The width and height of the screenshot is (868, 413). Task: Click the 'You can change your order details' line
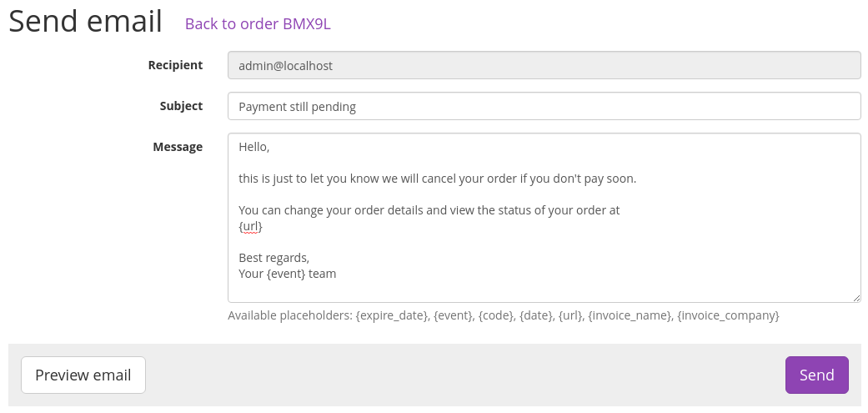click(x=429, y=210)
